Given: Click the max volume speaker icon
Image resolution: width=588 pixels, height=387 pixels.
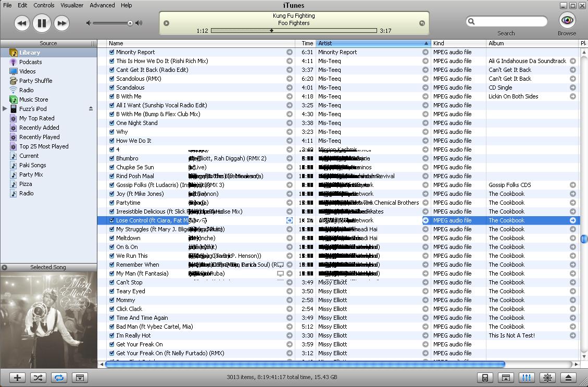Looking at the screenshot, I should coord(139,23).
